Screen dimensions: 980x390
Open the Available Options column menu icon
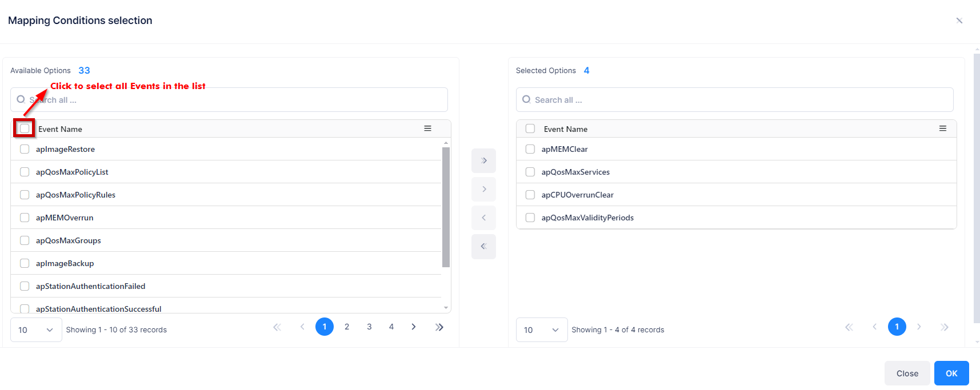tap(427, 128)
